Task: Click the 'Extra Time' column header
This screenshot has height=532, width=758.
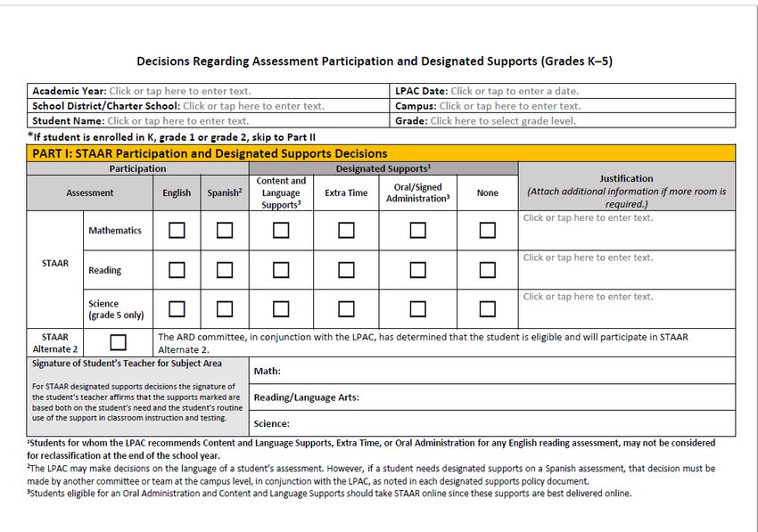Action: (x=346, y=192)
